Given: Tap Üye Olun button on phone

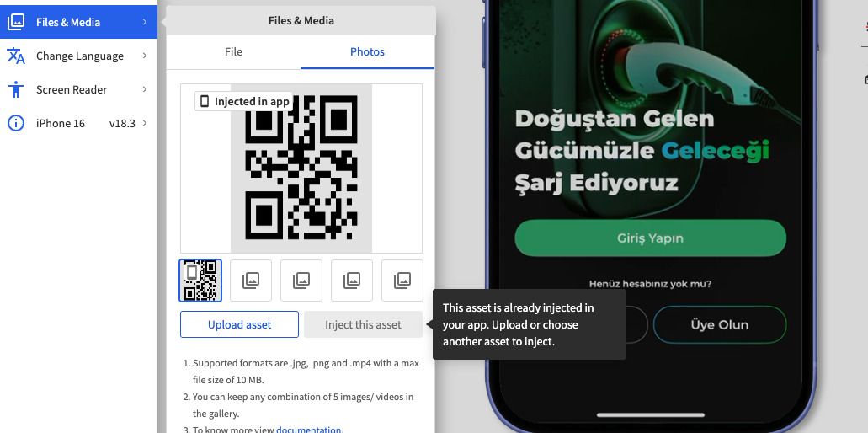Looking at the screenshot, I should coord(720,324).
